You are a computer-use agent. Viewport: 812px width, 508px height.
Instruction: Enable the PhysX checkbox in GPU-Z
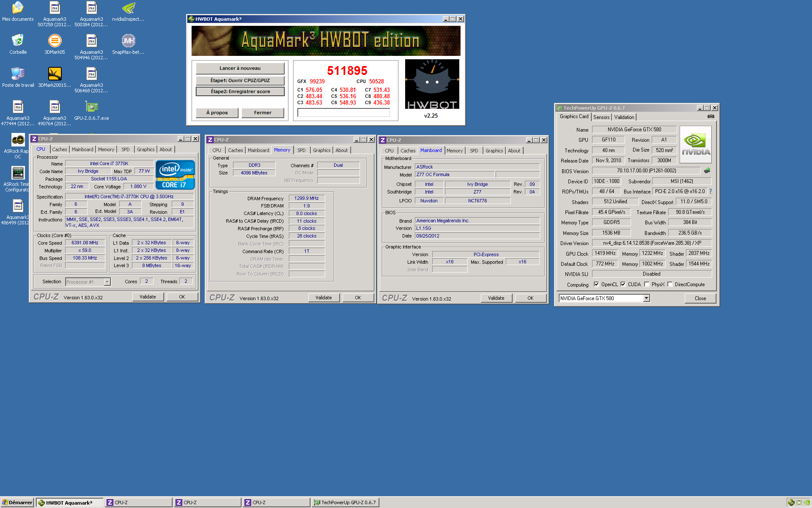pyautogui.click(x=647, y=284)
